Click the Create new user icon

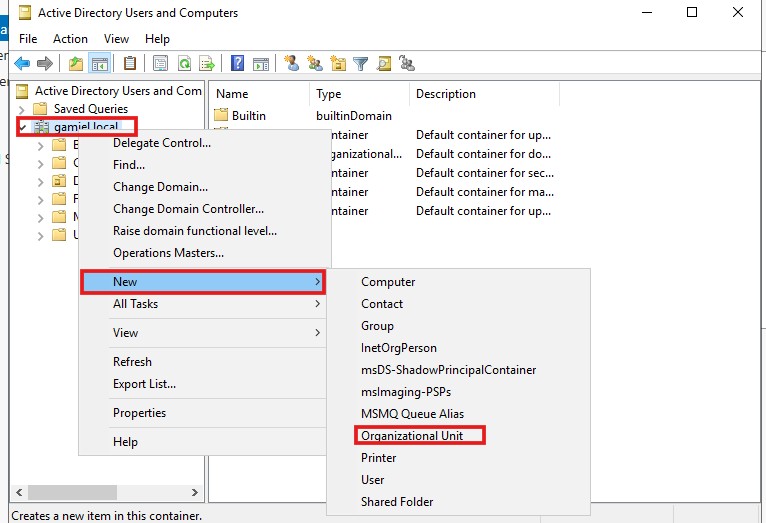click(x=292, y=63)
